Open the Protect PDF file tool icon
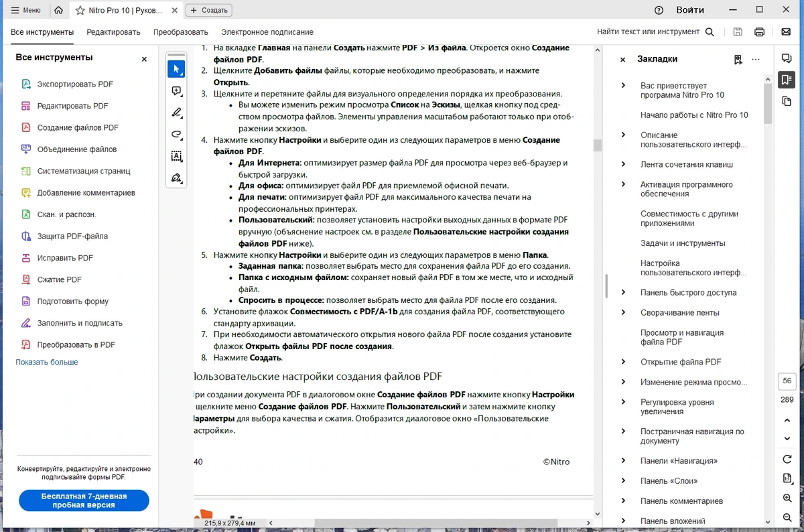Image resolution: width=804 pixels, height=532 pixels. click(x=26, y=236)
